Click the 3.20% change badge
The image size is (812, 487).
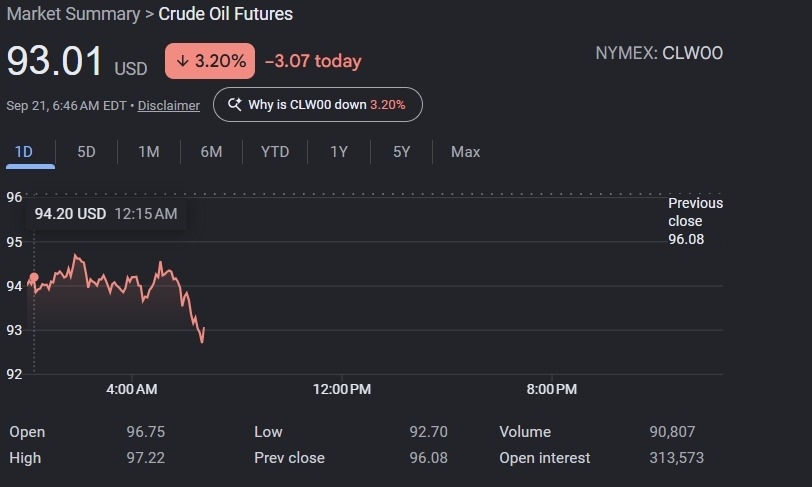(x=210, y=61)
